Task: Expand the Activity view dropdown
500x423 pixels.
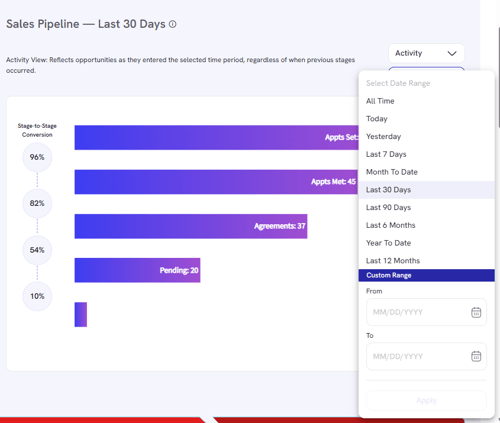Action: (x=426, y=53)
